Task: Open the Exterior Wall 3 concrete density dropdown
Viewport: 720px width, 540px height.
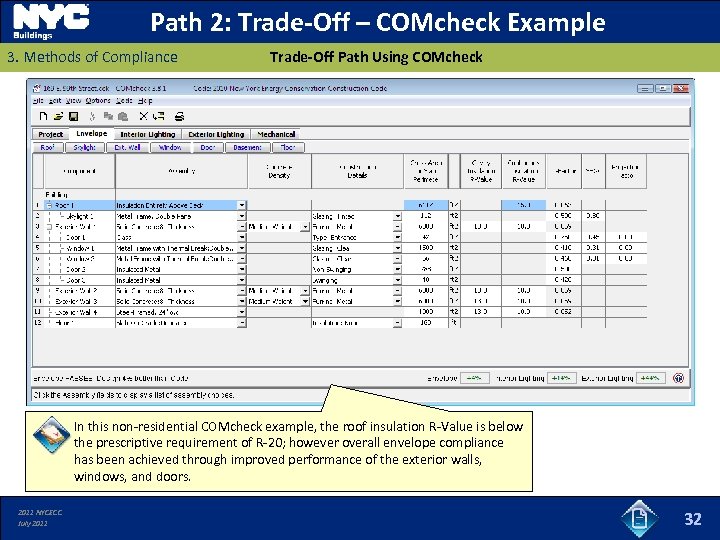Action: tap(305, 301)
